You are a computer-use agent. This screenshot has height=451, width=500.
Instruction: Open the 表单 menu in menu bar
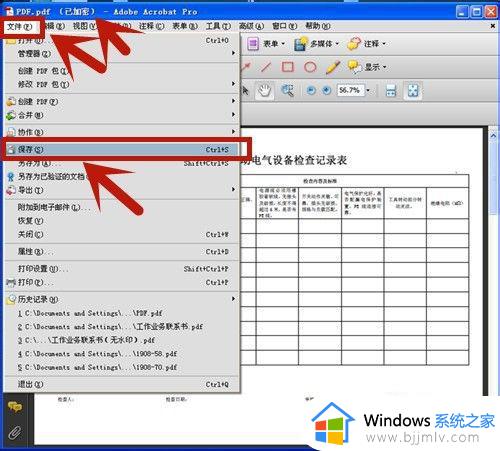185,26
